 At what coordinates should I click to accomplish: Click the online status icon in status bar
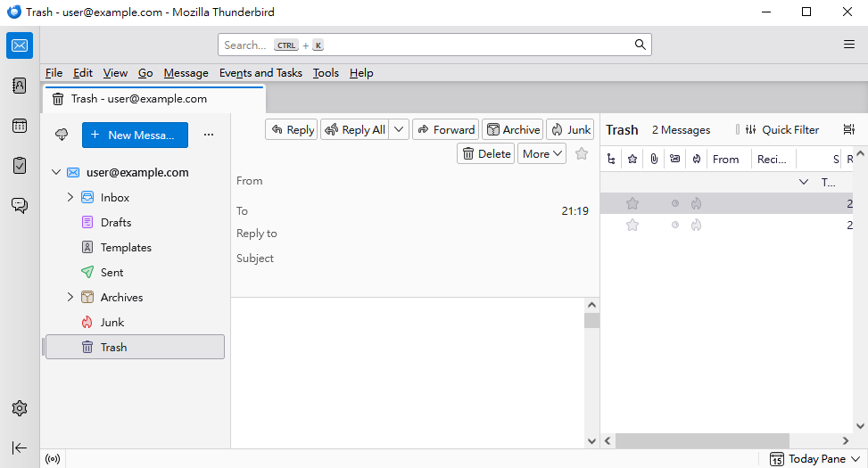[53, 458]
